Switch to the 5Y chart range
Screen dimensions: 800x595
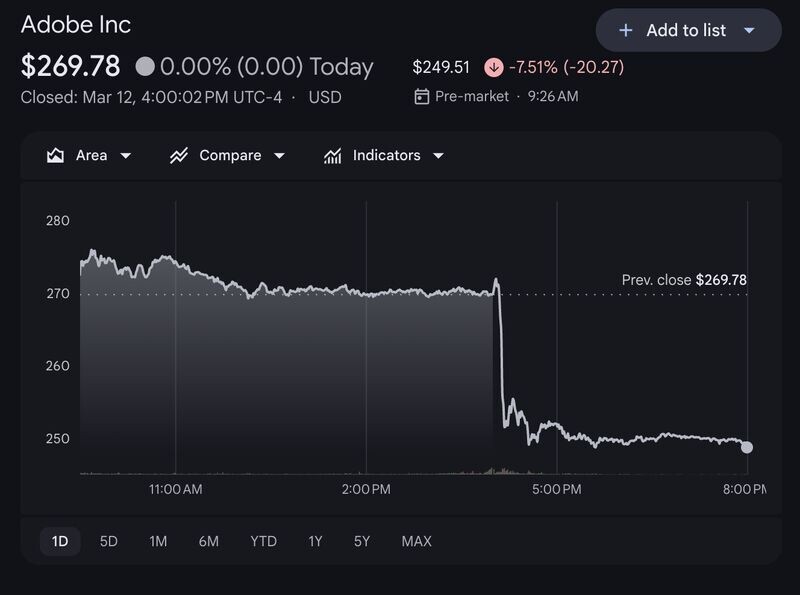362,541
